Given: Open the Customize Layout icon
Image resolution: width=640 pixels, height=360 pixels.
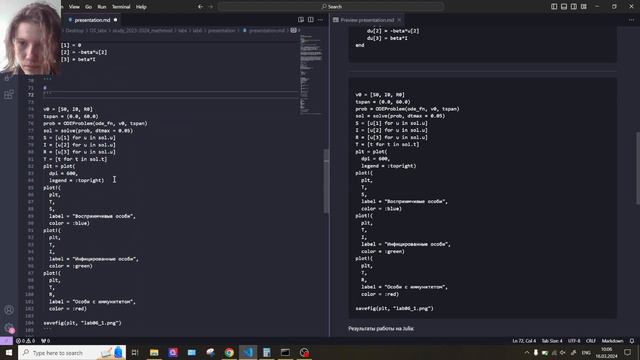Looking at the screenshot, I should (584, 7).
